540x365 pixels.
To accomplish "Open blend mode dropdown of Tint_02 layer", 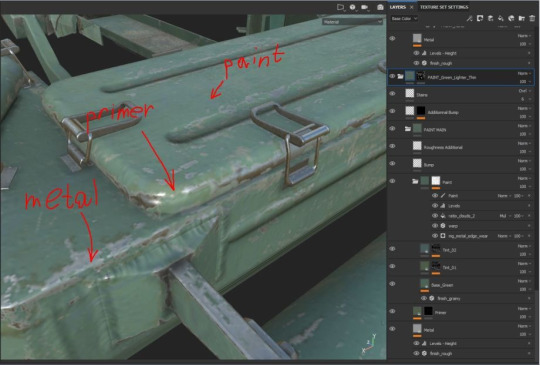I will pos(524,246).
